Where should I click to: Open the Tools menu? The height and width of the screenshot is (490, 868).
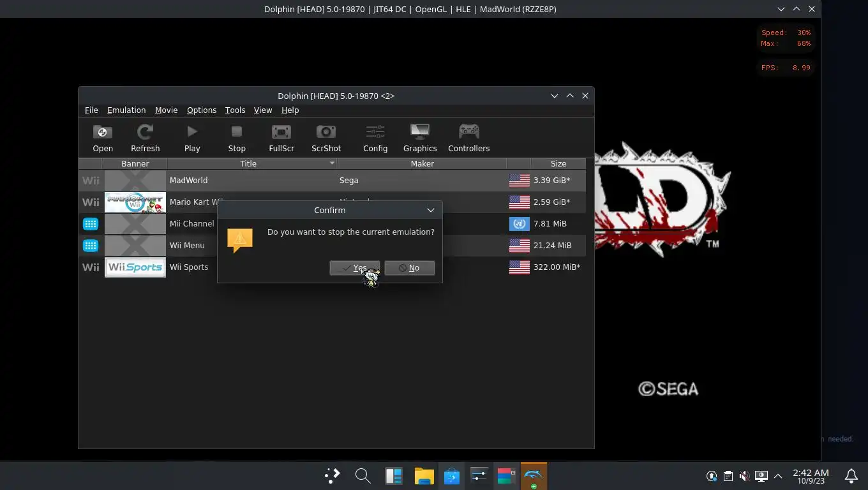[235, 110]
